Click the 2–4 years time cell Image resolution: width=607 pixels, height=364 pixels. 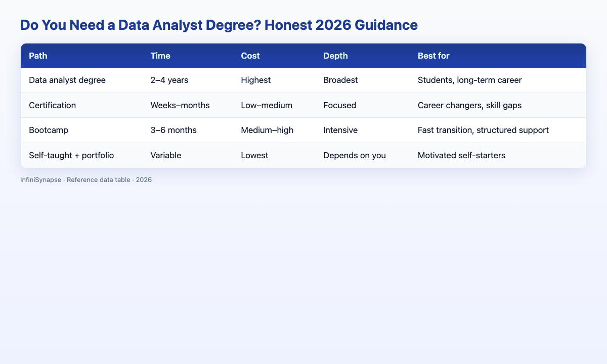click(169, 80)
